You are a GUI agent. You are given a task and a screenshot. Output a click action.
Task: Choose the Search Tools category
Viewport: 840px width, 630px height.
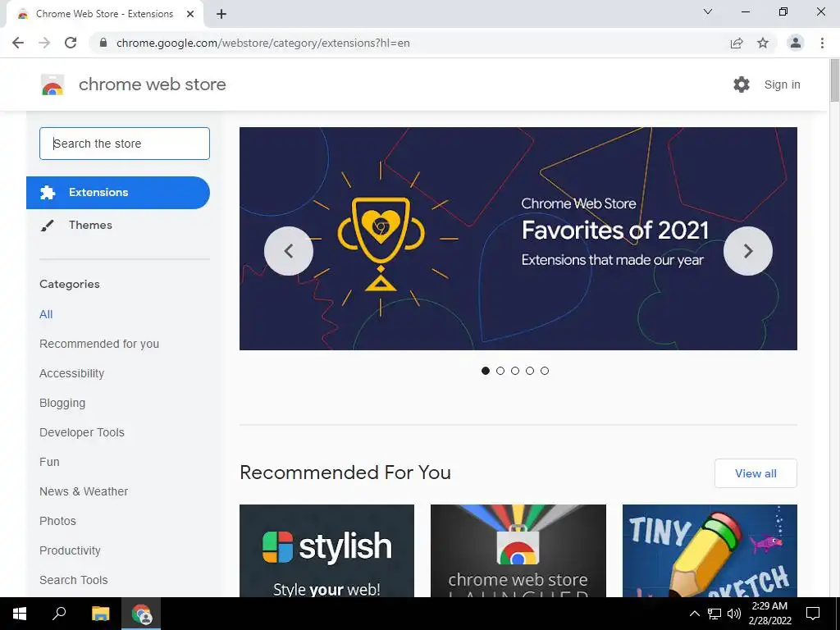[x=73, y=580]
